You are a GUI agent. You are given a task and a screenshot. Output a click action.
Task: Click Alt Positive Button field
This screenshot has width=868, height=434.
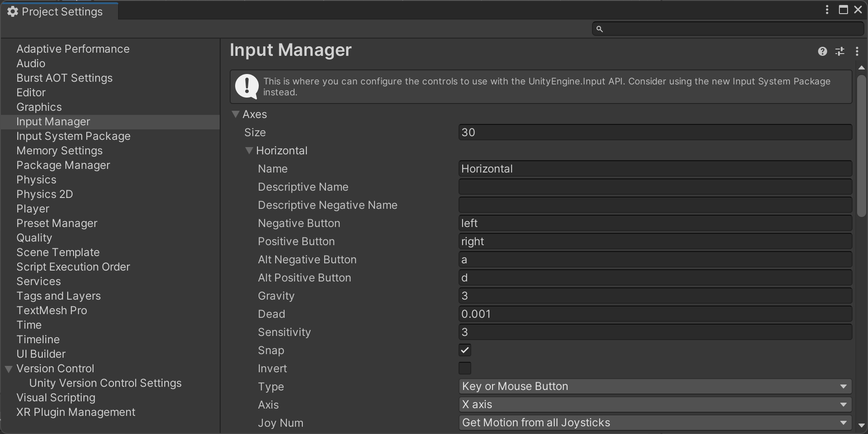[655, 278]
